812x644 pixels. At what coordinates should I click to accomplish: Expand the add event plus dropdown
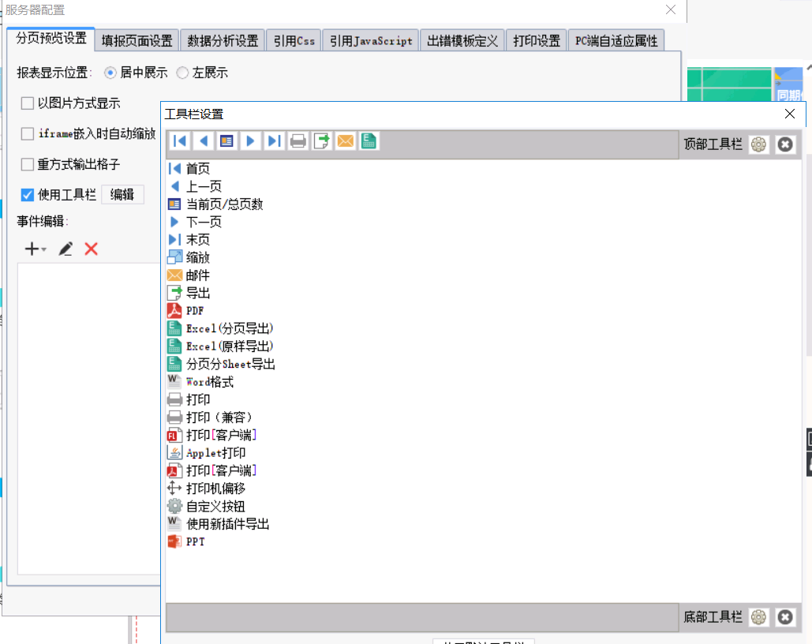point(35,249)
